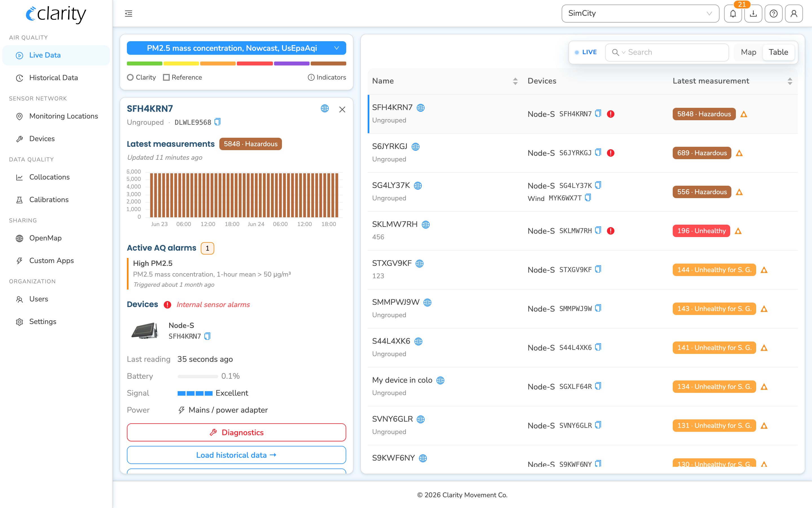Click red alarm icon in SKLMW7RH row
The width and height of the screenshot is (812, 508).
[x=611, y=231]
